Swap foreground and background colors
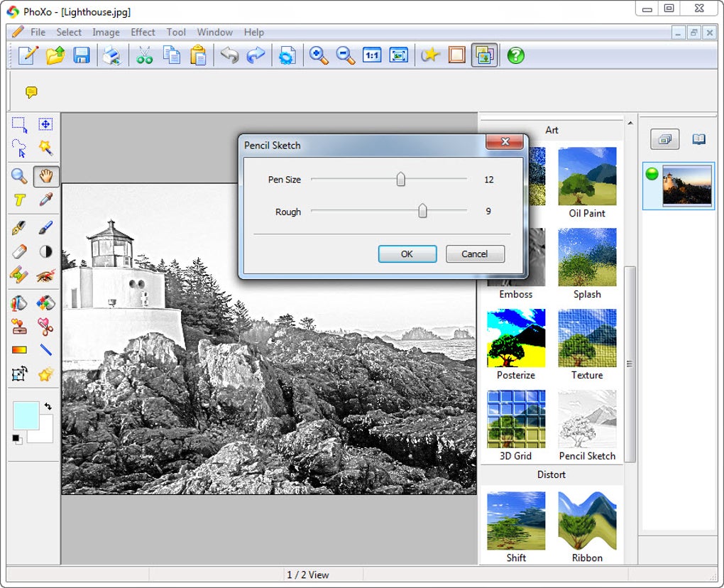724x588 pixels. pos(48,406)
